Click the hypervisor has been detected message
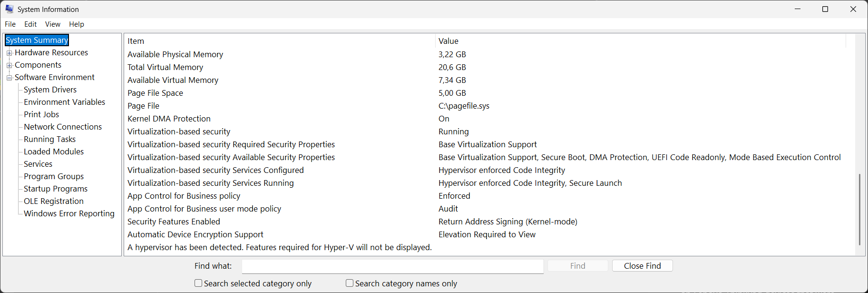The image size is (868, 293). click(280, 247)
